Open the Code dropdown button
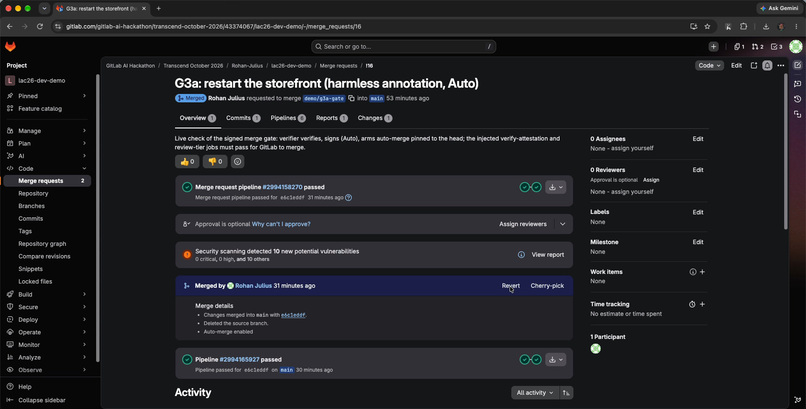The width and height of the screenshot is (806, 409). click(x=709, y=66)
